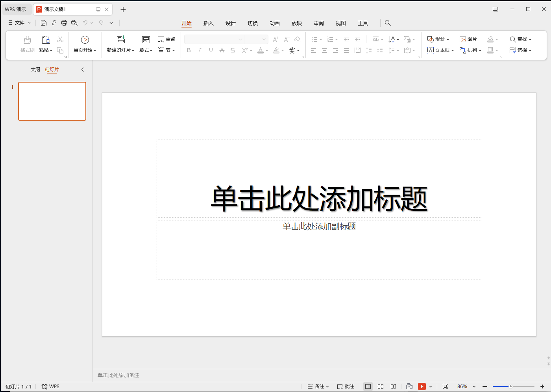Toggle the notes pane (备注) button
551x392 pixels.
pyautogui.click(x=318, y=386)
